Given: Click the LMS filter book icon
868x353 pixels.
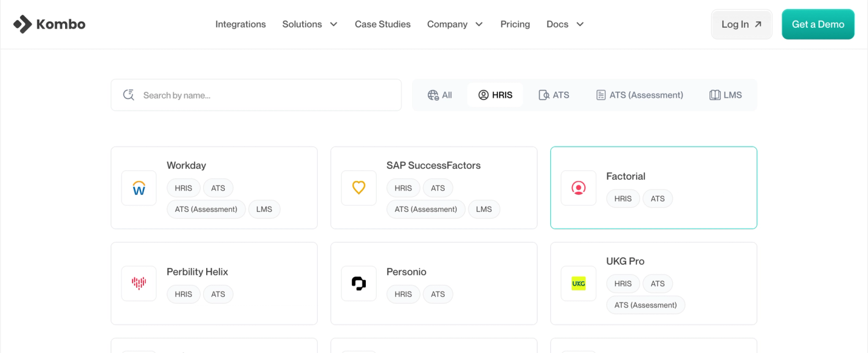Looking at the screenshot, I should 715,95.
